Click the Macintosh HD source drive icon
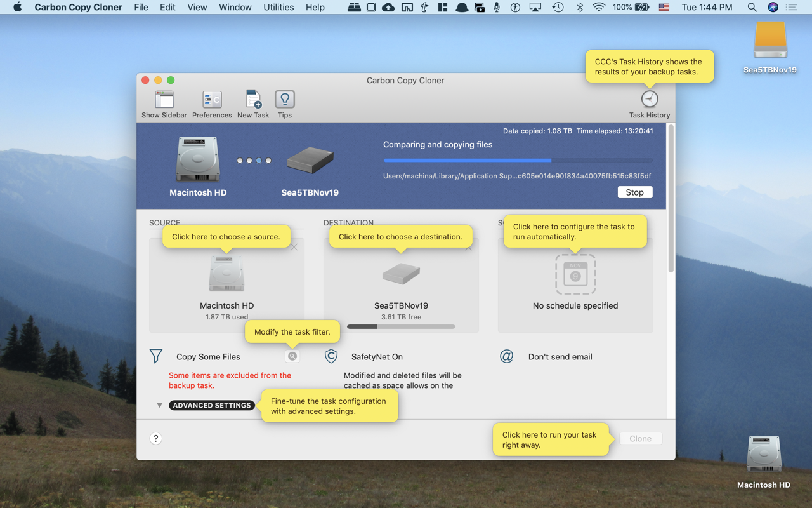 pos(226,274)
